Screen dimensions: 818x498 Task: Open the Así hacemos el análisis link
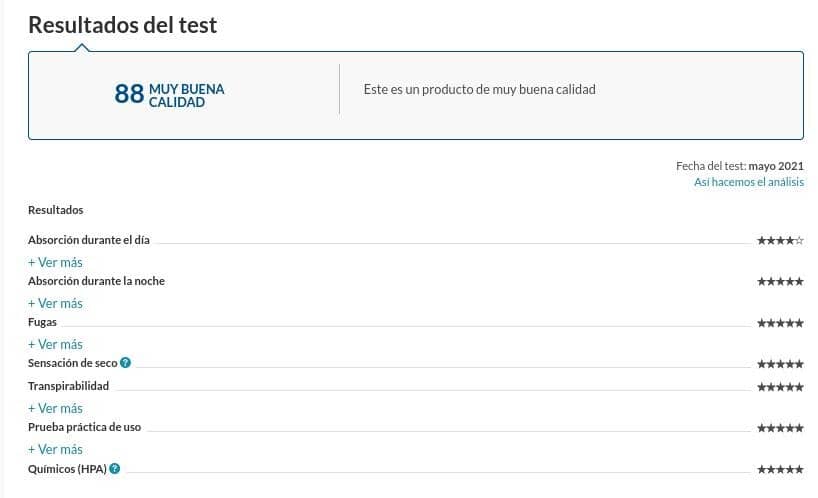tap(749, 182)
